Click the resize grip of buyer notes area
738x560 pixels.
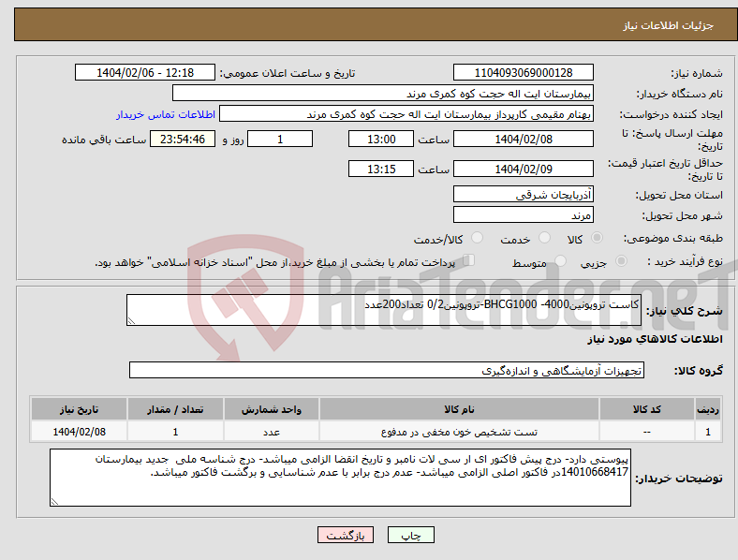[54, 502]
